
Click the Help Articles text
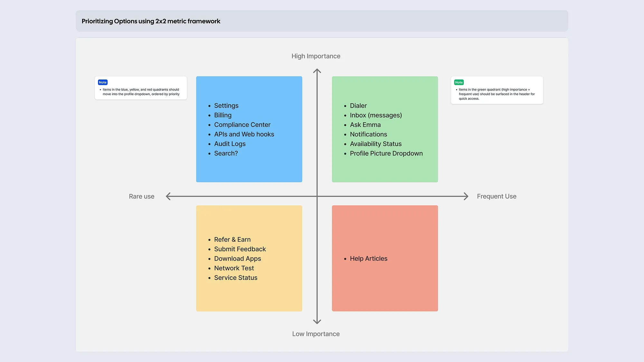click(368, 259)
